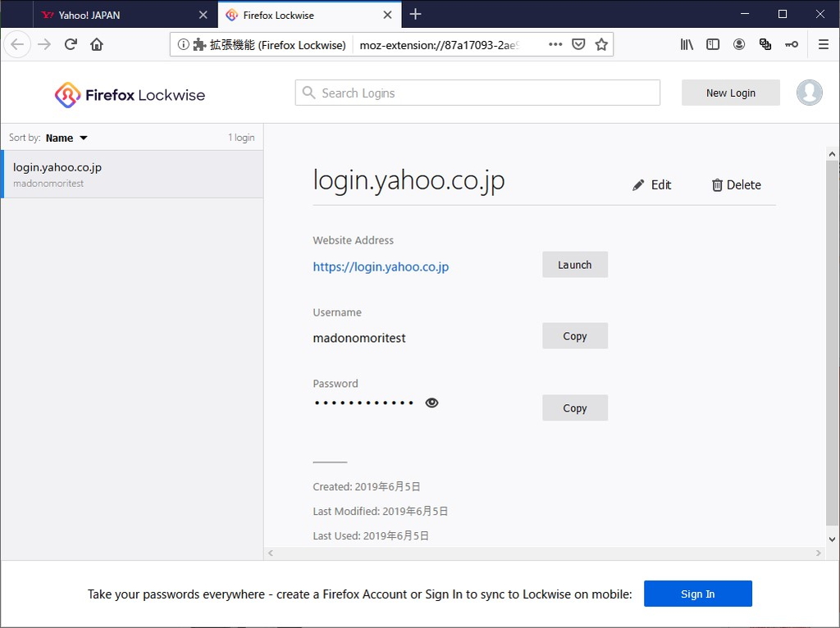This screenshot has height=628, width=840.
Task: Click the New Login button
Action: pyautogui.click(x=730, y=93)
